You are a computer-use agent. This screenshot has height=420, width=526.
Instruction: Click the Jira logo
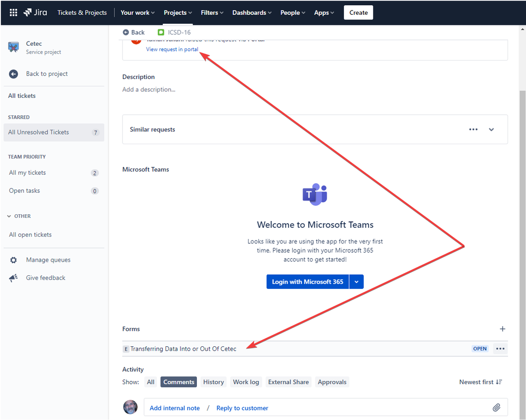click(x=35, y=13)
